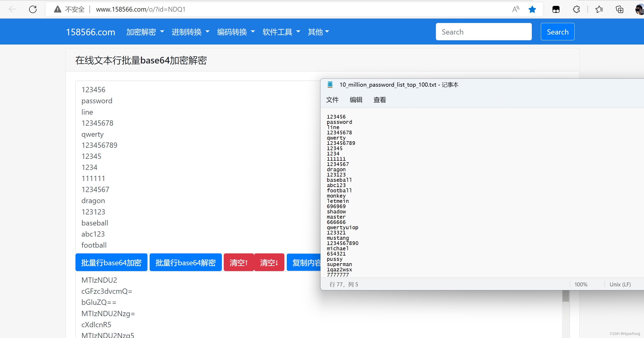644x338 pixels.
Task: Expand the 软件工具 dropdown menu
Action: click(x=281, y=32)
